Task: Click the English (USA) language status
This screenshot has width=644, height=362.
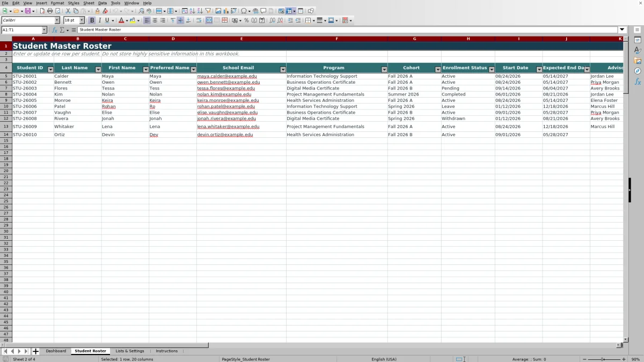Action: click(x=384, y=359)
